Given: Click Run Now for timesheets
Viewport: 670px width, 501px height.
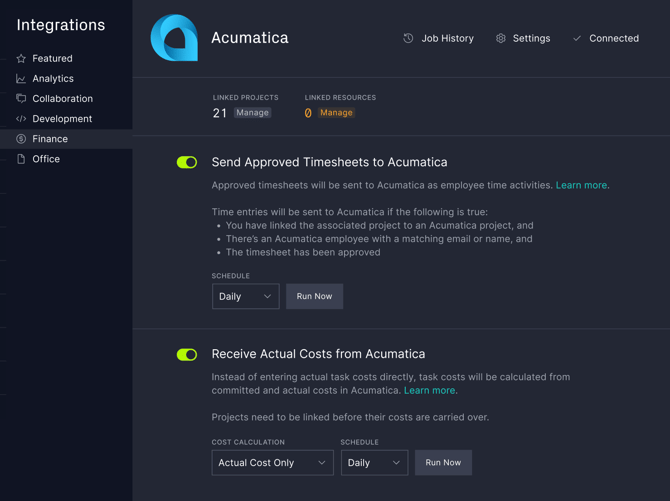Looking at the screenshot, I should point(314,296).
